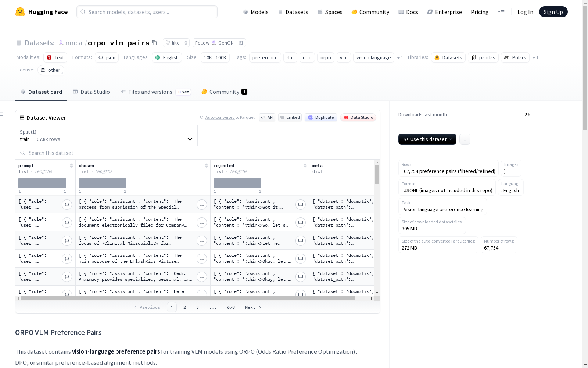Filter by the vision-language tag
Screen dimensions: 588x368
coord(373,58)
